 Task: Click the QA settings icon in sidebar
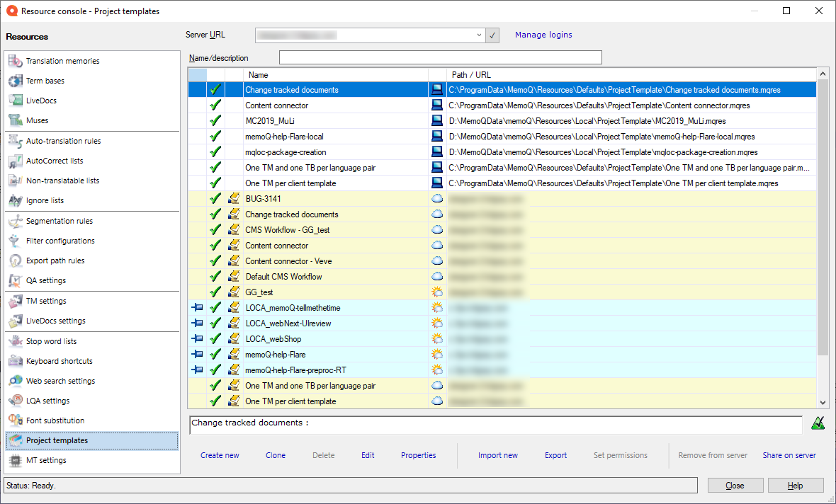14,280
